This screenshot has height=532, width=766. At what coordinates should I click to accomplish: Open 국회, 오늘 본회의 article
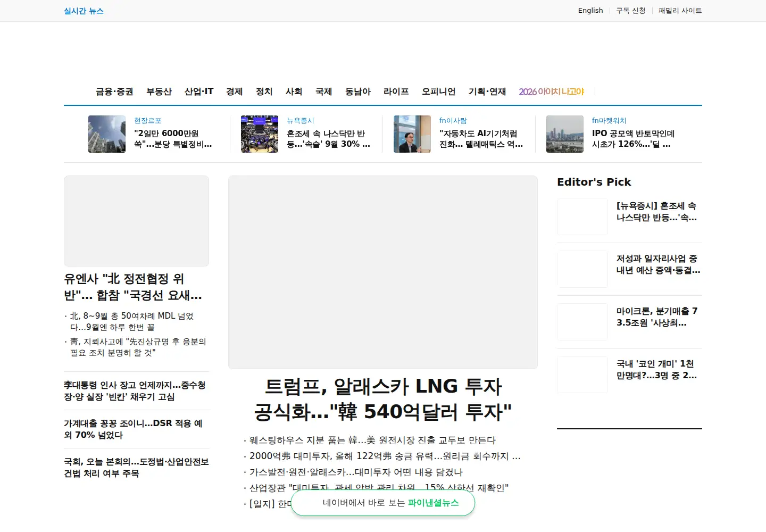pyautogui.click(x=136, y=468)
